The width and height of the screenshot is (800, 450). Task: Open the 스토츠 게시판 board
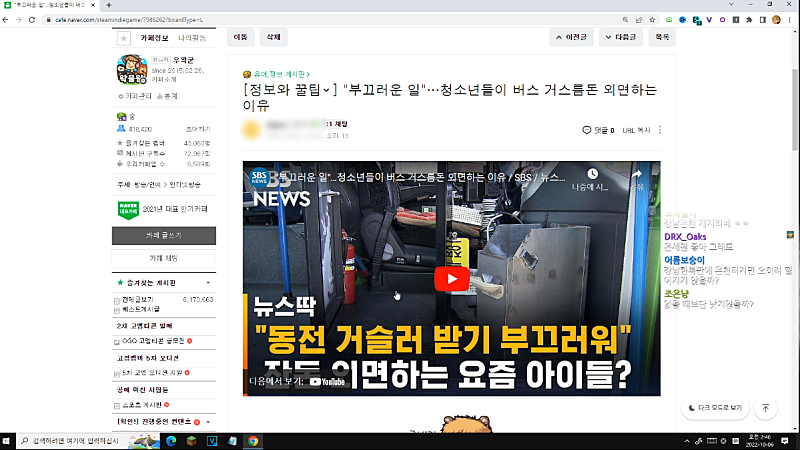point(142,405)
